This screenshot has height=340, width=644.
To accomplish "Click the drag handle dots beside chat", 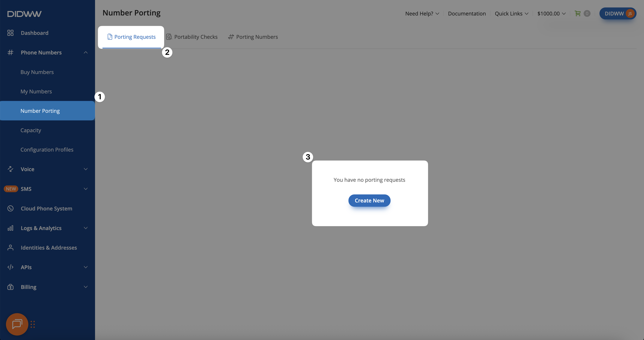I will [x=33, y=324].
